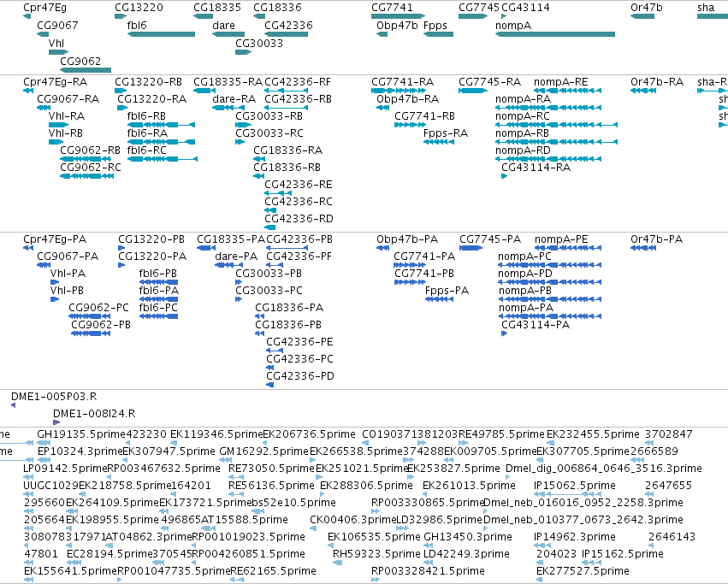Screen dimensions: 728x584
Task: Click transcript label Fpps-RA
Action: tap(445, 133)
